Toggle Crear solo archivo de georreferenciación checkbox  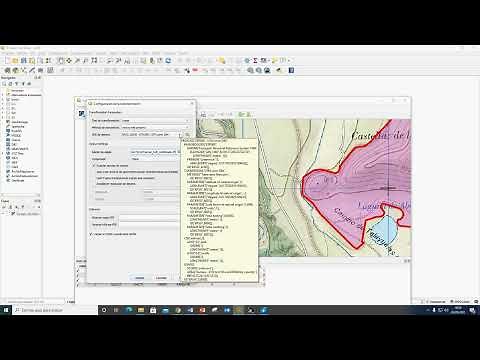pos(94,172)
